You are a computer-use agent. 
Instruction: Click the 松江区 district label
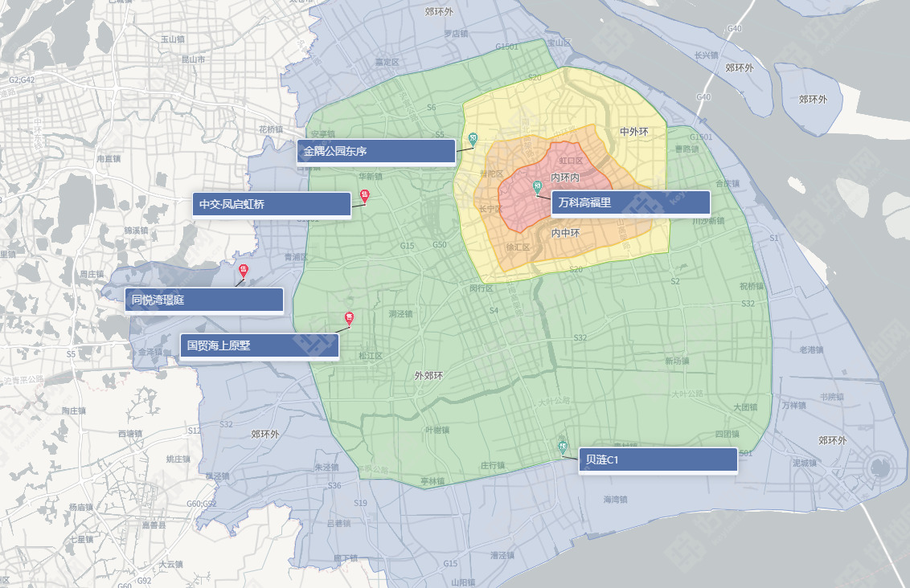pyautogui.click(x=371, y=356)
